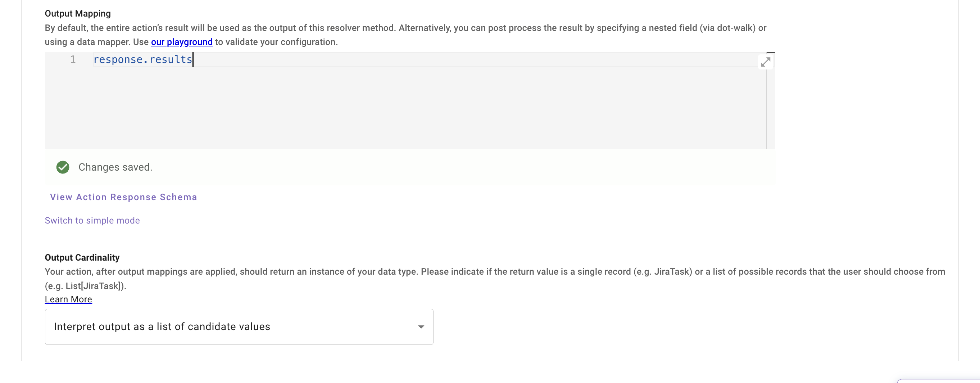Viewport: 980px width, 383px height.
Task: Open the 'our playground' link
Action: (181, 42)
